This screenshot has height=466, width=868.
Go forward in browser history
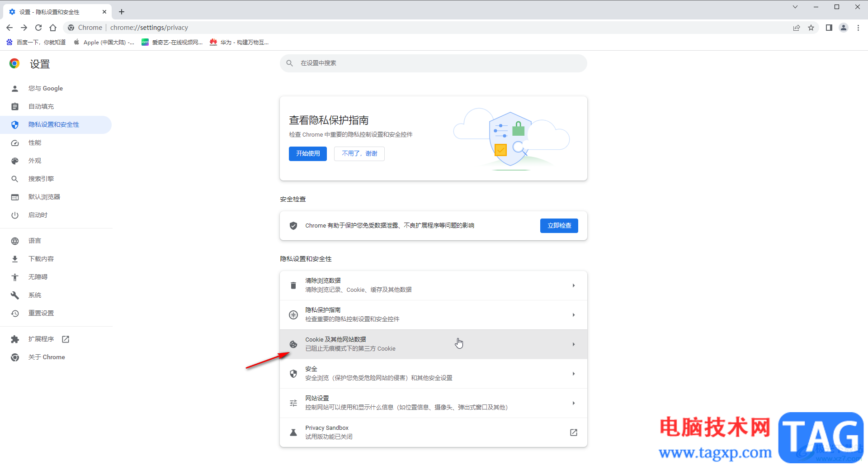pyautogui.click(x=24, y=28)
